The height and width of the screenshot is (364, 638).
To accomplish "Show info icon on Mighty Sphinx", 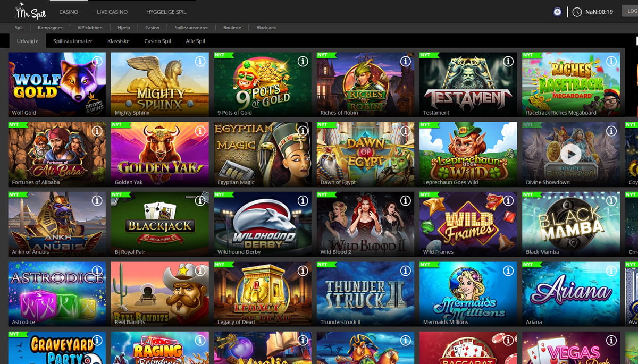I will pos(200,62).
